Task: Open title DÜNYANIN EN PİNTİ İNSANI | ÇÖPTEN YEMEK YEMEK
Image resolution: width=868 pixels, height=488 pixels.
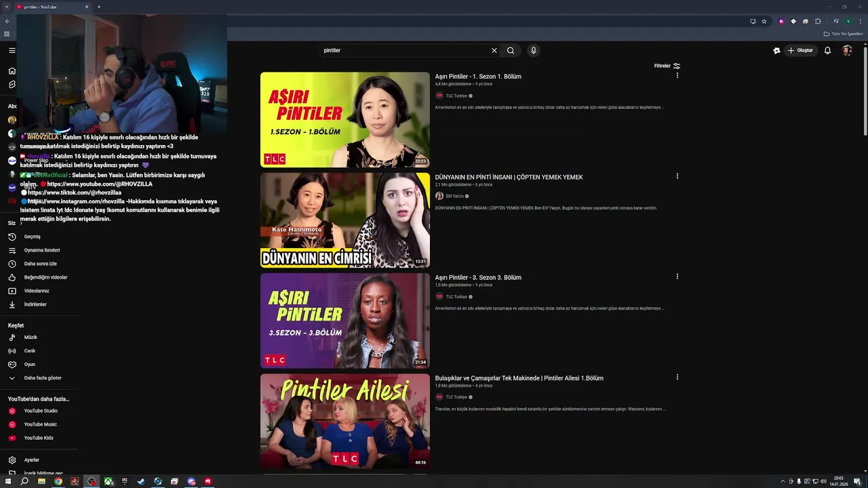Action: [x=509, y=177]
